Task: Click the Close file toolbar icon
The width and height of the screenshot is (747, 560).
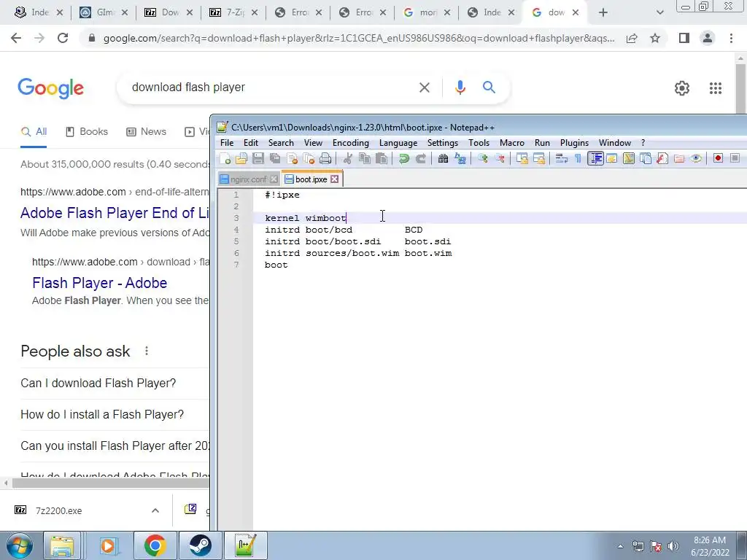Action: pos(292,158)
